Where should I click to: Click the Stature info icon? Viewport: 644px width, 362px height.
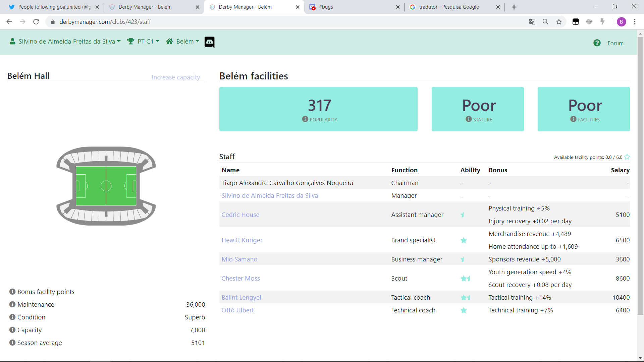[469, 119]
